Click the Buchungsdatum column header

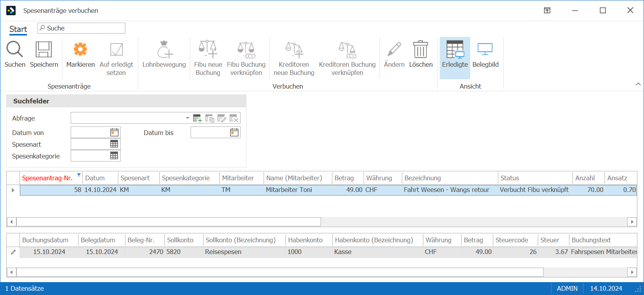point(49,240)
